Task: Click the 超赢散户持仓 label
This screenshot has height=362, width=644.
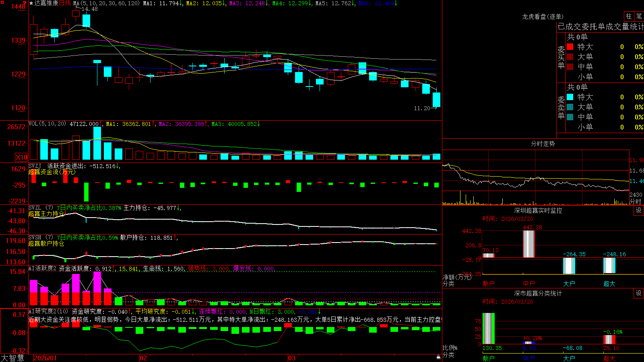Action: coord(46,243)
